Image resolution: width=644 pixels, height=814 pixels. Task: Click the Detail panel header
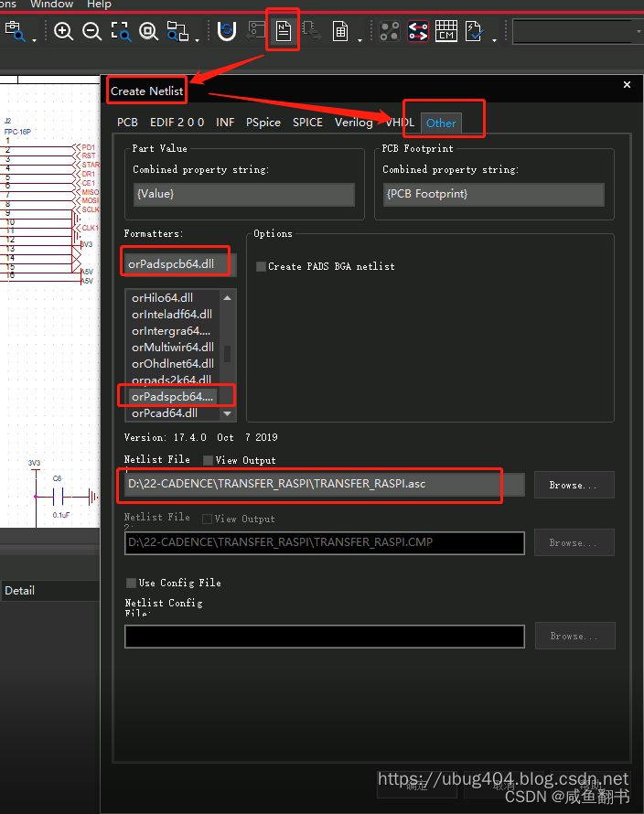(x=50, y=591)
